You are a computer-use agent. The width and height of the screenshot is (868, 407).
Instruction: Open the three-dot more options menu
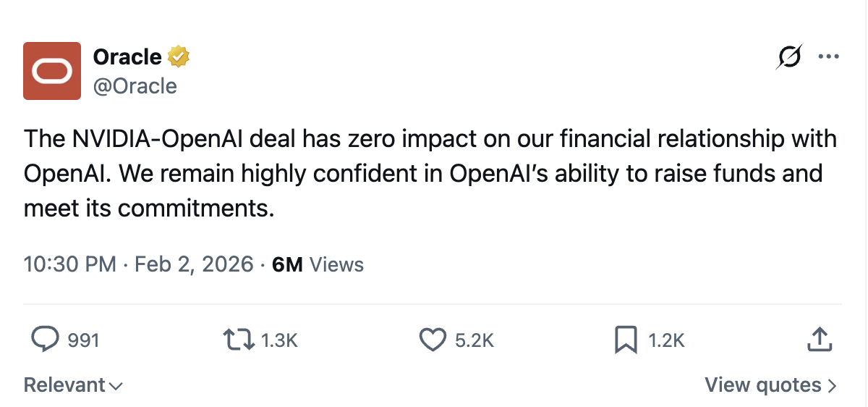point(827,56)
